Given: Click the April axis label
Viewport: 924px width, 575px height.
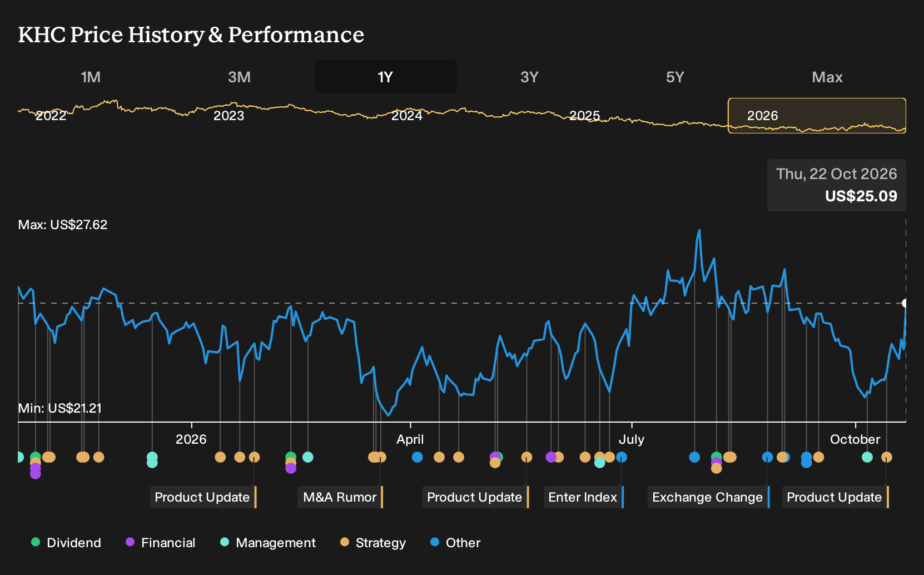Looking at the screenshot, I should (410, 439).
